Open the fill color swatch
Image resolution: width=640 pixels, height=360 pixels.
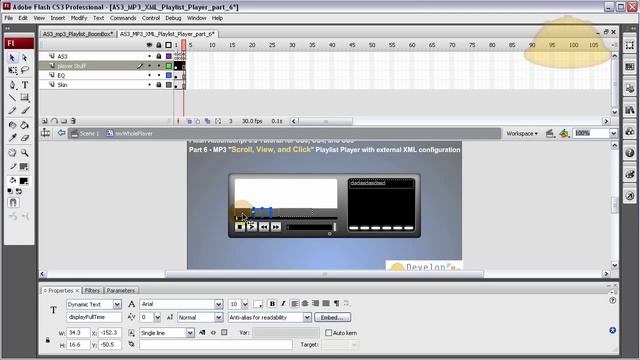coord(24,181)
